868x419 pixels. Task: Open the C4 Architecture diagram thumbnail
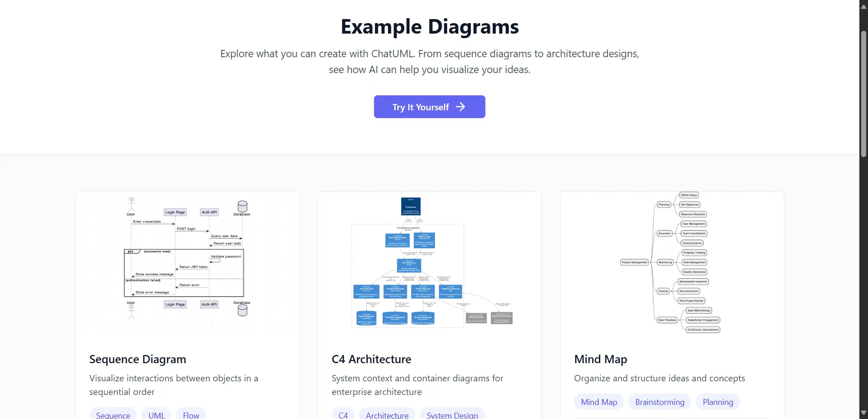[429, 262]
